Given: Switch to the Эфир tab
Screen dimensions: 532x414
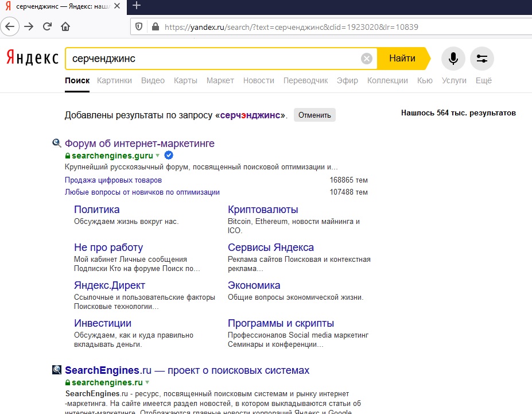Looking at the screenshot, I should click(x=347, y=80).
